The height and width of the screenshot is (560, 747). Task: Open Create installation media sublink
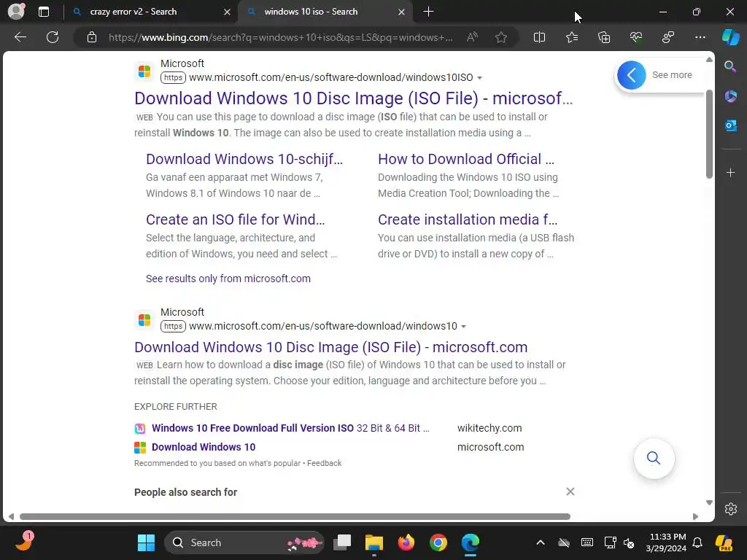point(468,219)
